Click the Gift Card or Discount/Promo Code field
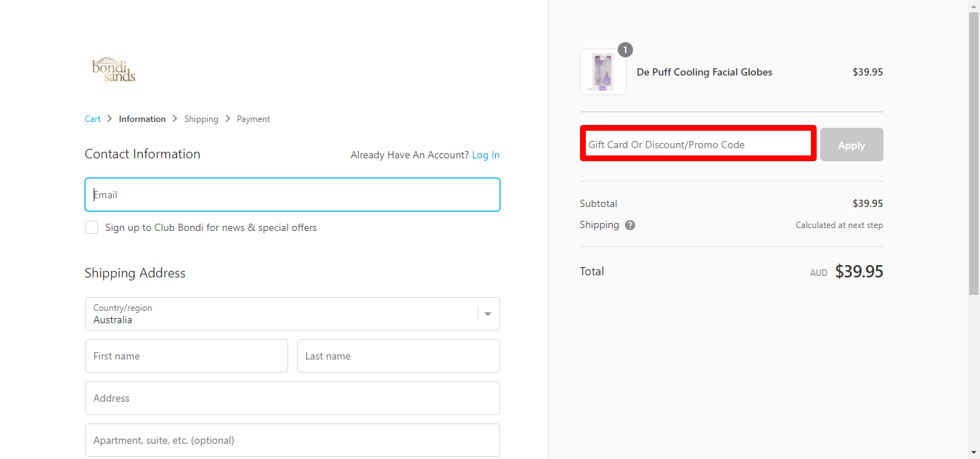The height and width of the screenshot is (459, 980). point(698,144)
